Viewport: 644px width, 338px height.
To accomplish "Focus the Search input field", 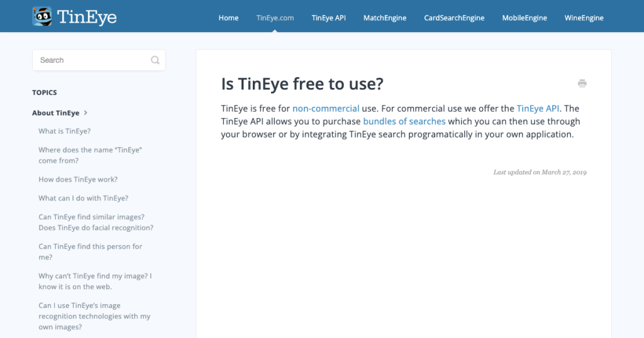I will [99, 60].
